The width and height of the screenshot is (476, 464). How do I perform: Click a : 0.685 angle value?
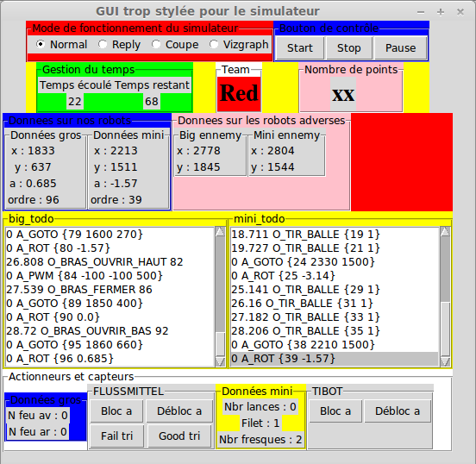(33, 184)
